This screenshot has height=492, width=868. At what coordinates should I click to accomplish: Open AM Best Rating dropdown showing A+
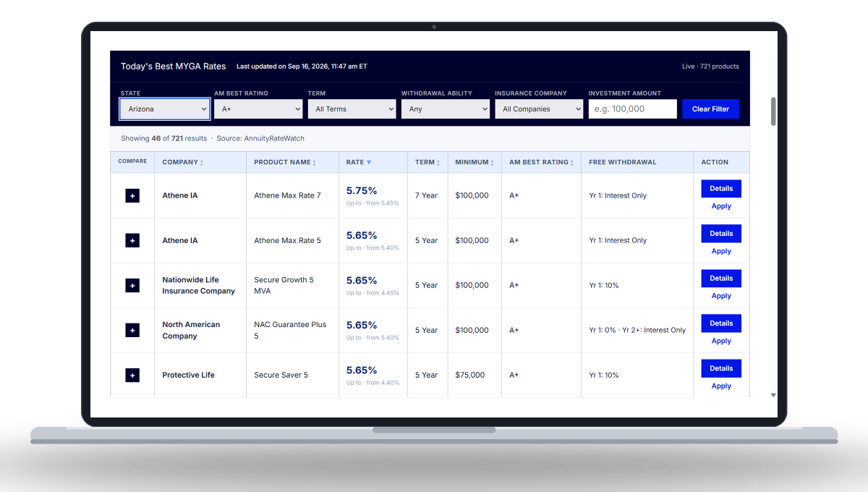coord(258,109)
